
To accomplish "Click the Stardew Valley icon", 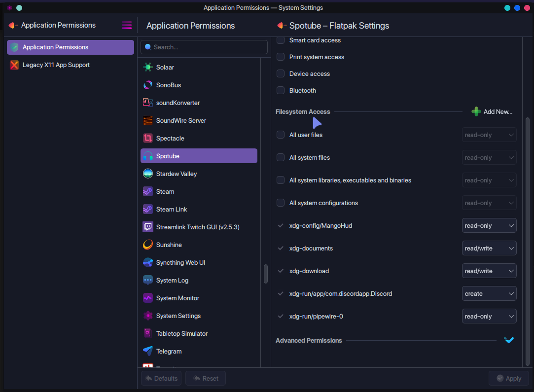I will pyautogui.click(x=148, y=174).
